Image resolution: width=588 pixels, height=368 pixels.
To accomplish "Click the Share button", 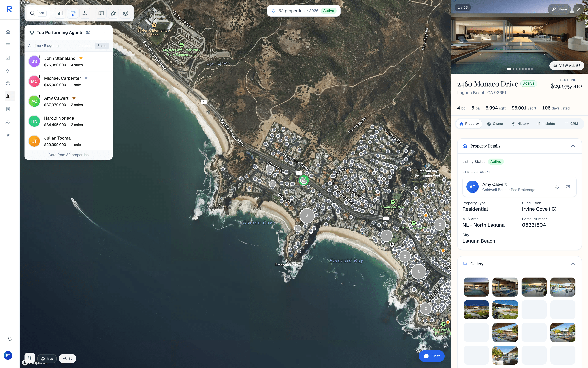I will click(559, 9).
